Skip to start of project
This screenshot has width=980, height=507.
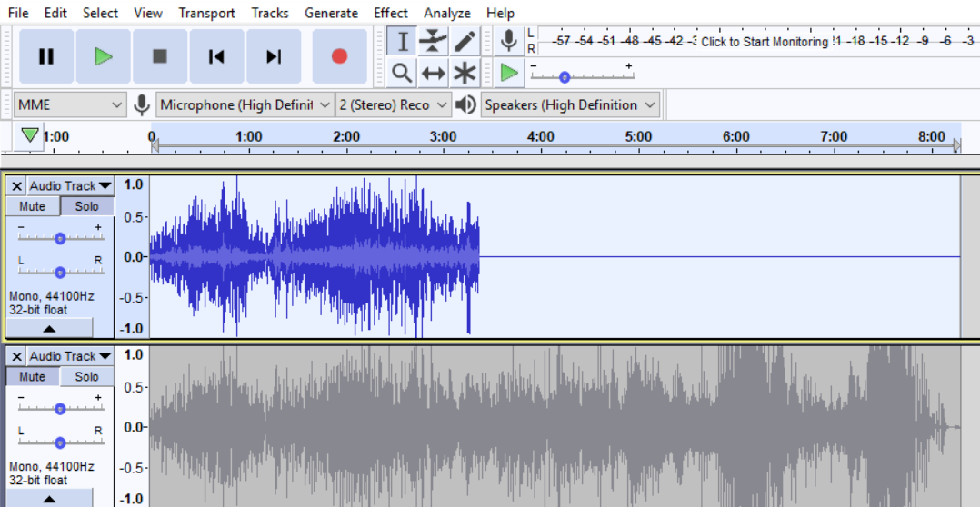click(217, 56)
